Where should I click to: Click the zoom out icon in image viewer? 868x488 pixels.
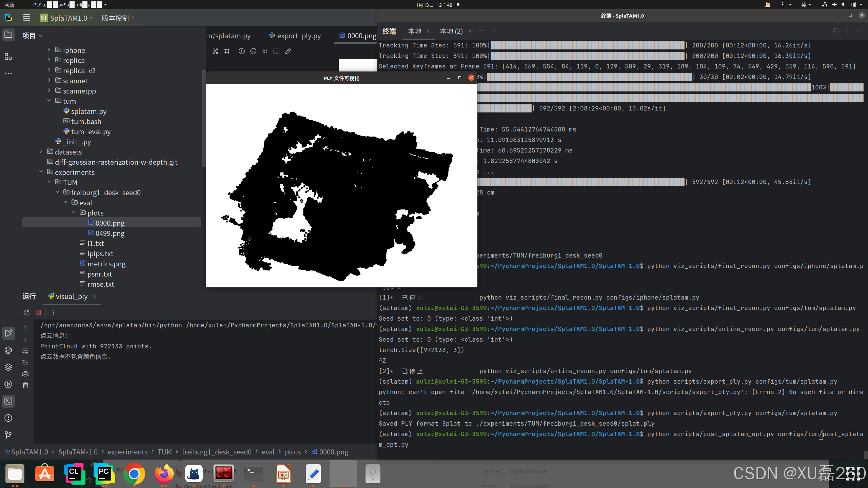pos(253,51)
